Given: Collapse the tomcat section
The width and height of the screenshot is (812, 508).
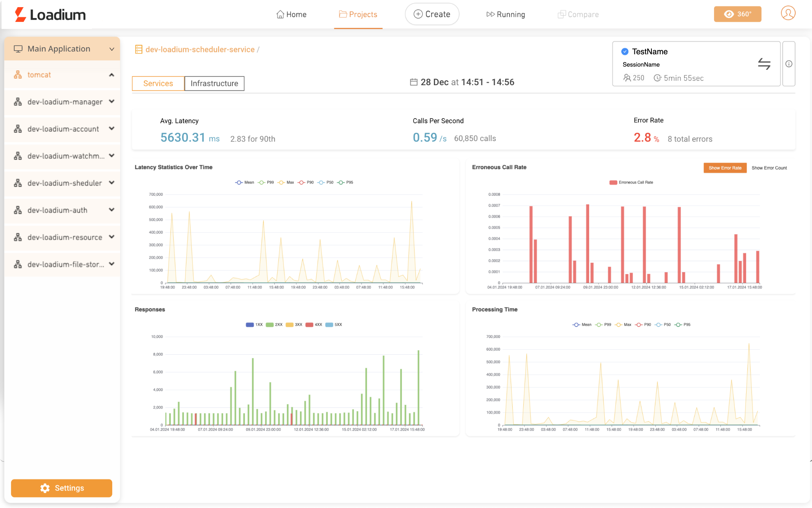Looking at the screenshot, I should tap(111, 75).
